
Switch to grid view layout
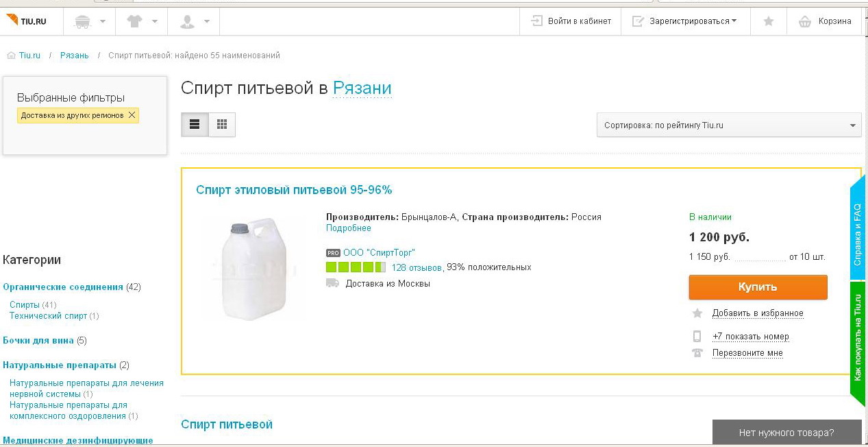click(222, 125)
